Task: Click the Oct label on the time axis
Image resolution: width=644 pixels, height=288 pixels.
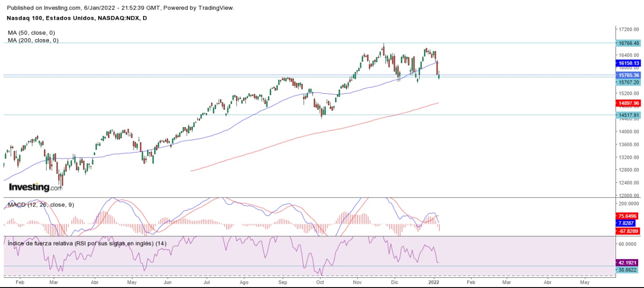Action: (x=320, y=281)
